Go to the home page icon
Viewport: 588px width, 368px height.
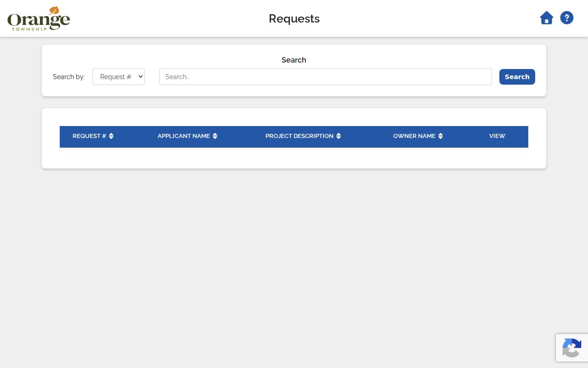click(x=546, y=18)
